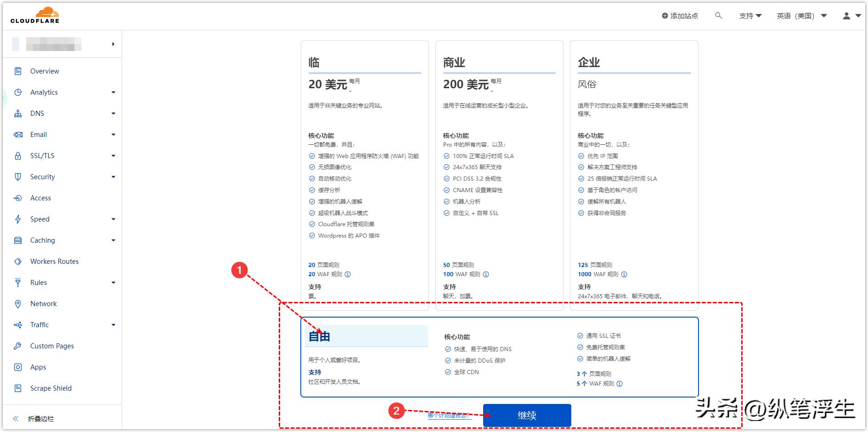Click the 添加站点 plus icon
868x432 pixels.
tap(664, 15)
